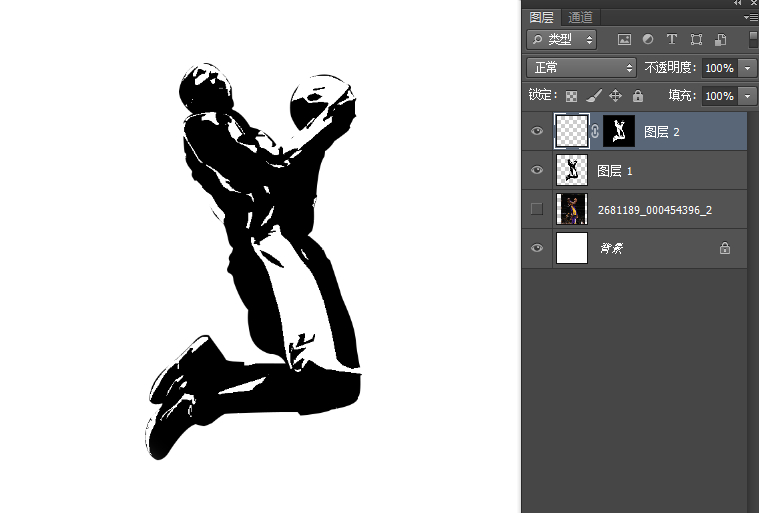Lock all padlock icon in lock row
The image size is (759, 513).
638,96
